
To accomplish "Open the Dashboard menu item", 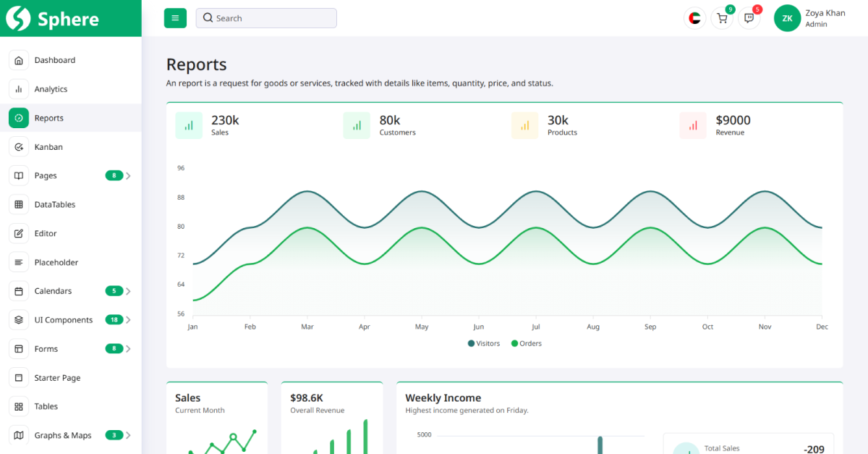I will tap(55, 60).
